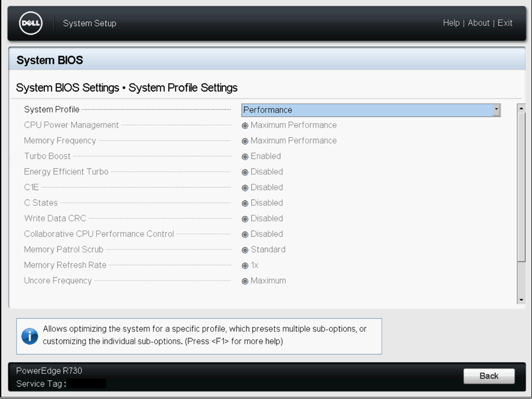This screenshot has width=532, height=399.
Task: Select Energy Efficient Turbo Disabled radio
Action: point(245,172)
